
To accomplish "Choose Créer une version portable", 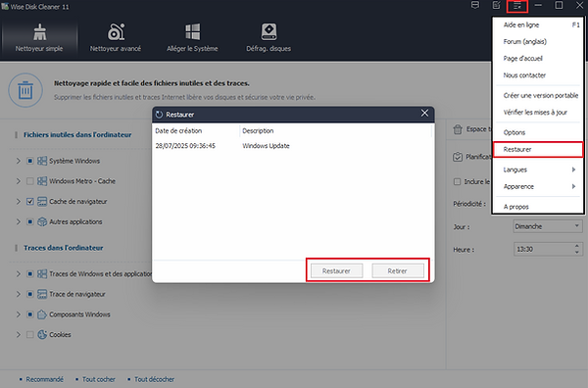I will pos(538,96).
